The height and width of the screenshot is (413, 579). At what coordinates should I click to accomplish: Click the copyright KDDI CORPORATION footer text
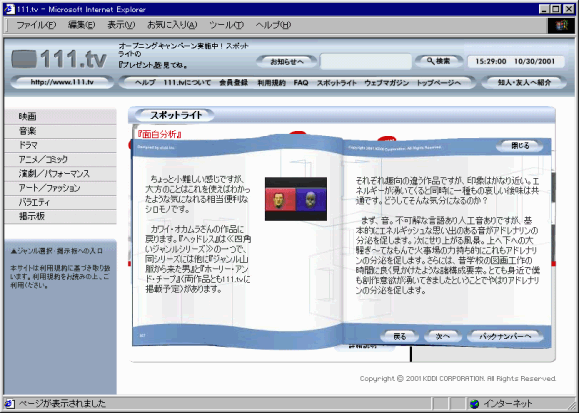pyautogui.click(x=458, y=379)
